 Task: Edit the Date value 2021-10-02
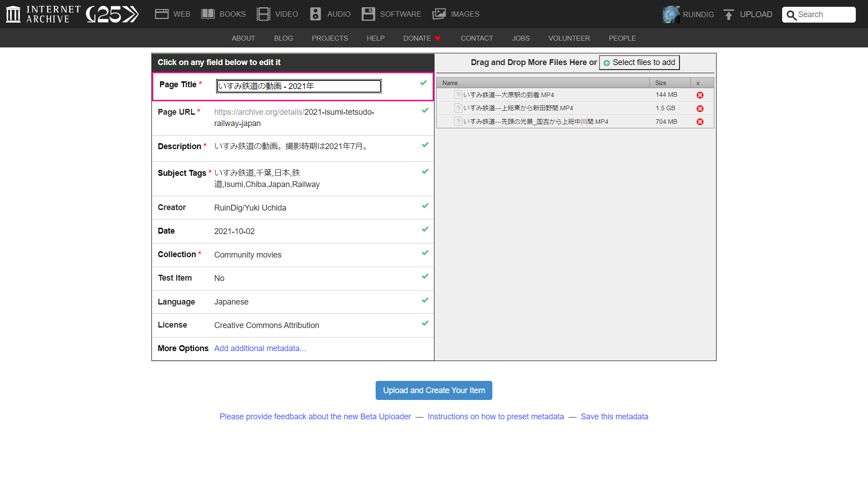click(234, 231)
